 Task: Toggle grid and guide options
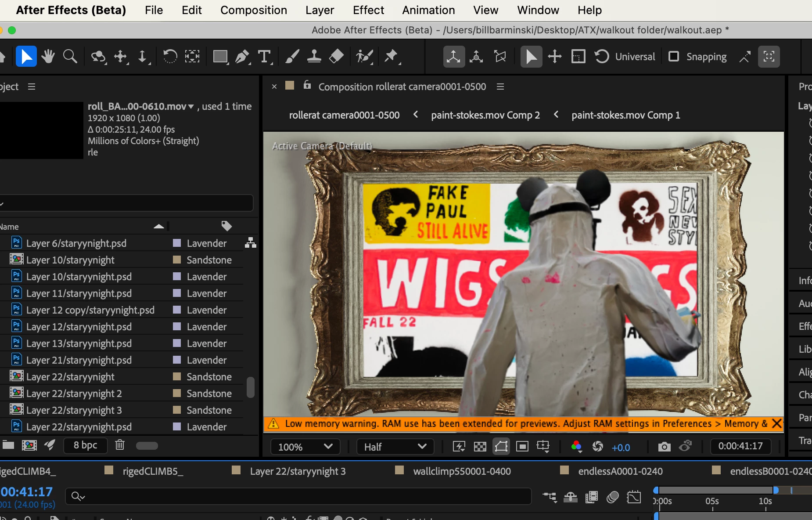click(x=543, y=447)
